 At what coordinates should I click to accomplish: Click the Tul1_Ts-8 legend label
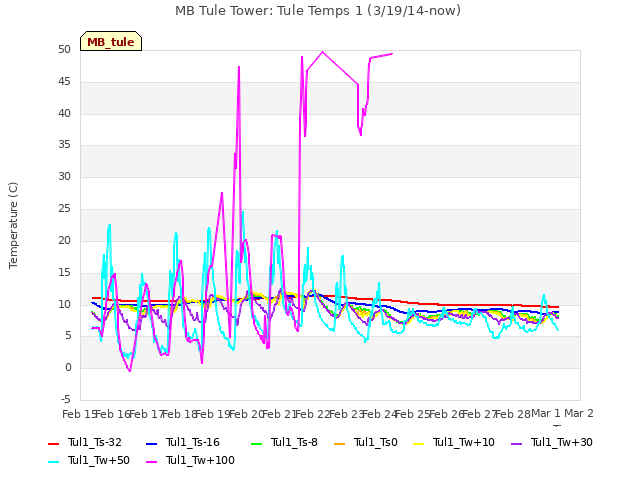pyautogui.click(x=294, y=442)
